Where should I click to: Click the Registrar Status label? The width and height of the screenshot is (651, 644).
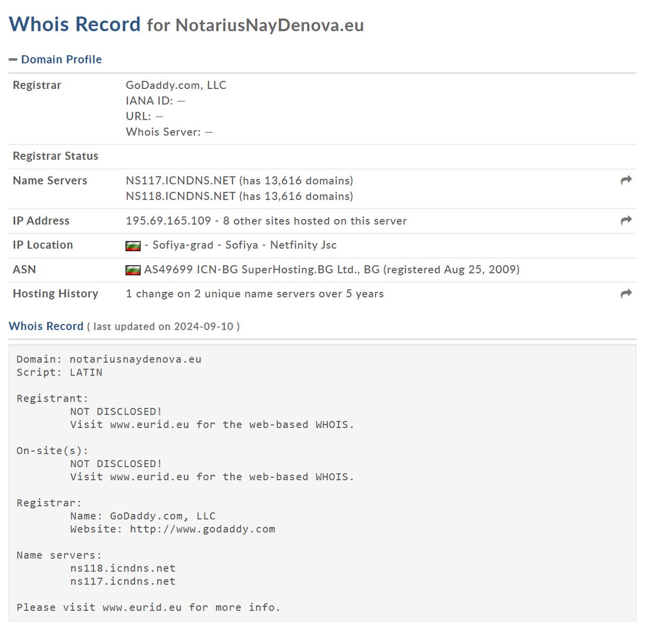[x=55, y=156]
